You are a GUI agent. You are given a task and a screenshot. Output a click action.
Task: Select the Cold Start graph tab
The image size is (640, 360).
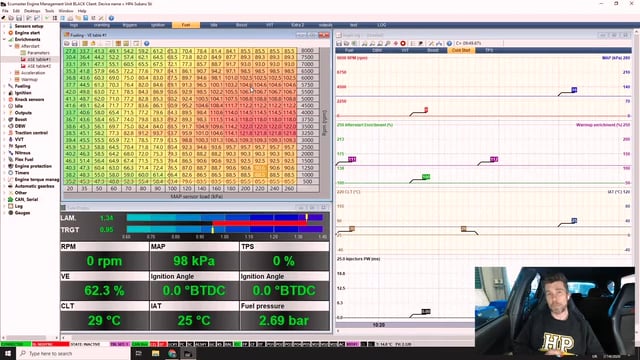coord(461,50)
